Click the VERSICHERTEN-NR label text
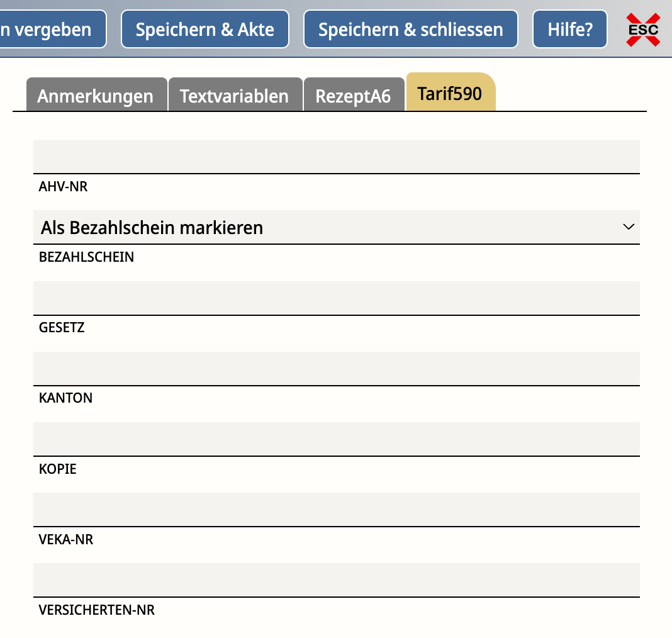 96,610
